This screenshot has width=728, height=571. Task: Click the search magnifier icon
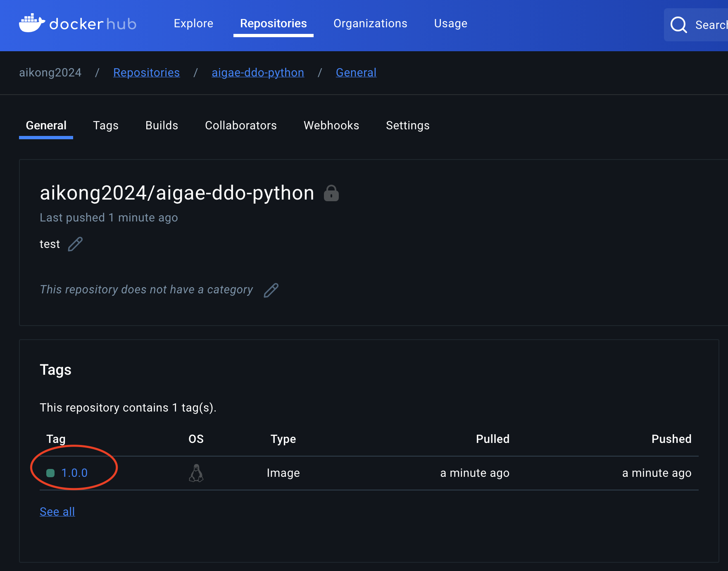[678, 25]
